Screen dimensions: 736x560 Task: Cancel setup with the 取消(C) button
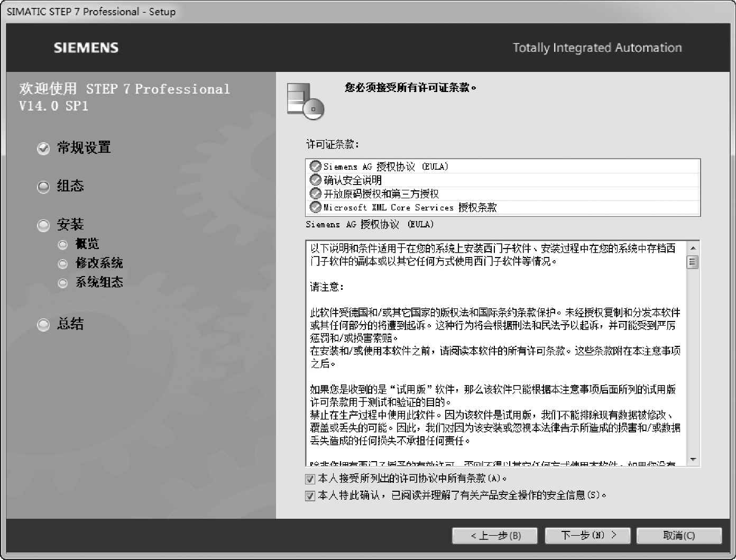(x=679, y=536)
